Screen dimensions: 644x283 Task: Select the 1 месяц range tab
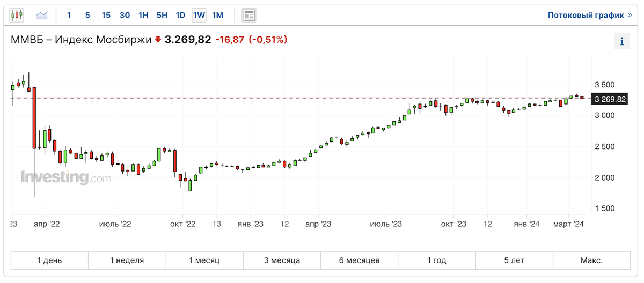tap(204, 260)
